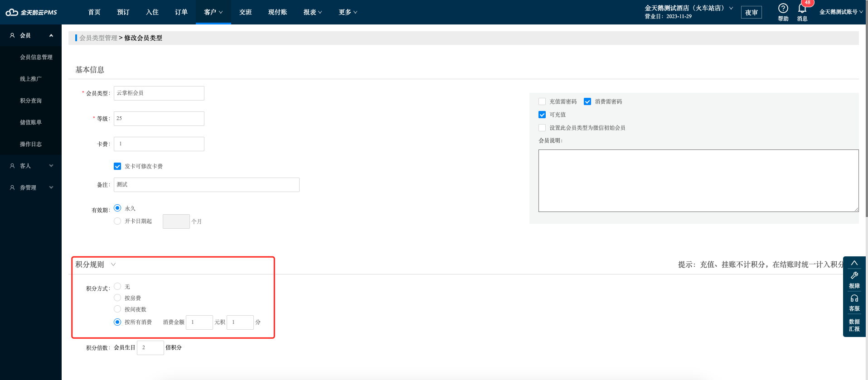Click the 元积 points input field

(x=240, y=322)
